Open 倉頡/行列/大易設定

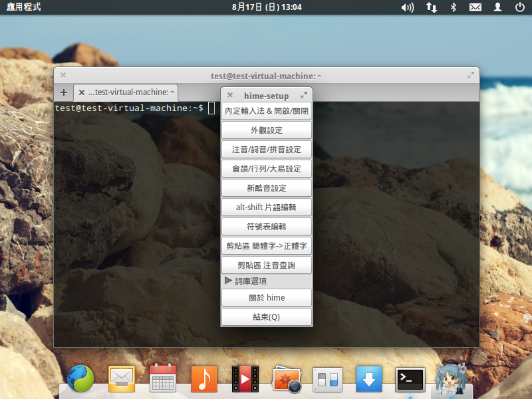point(267,169)
